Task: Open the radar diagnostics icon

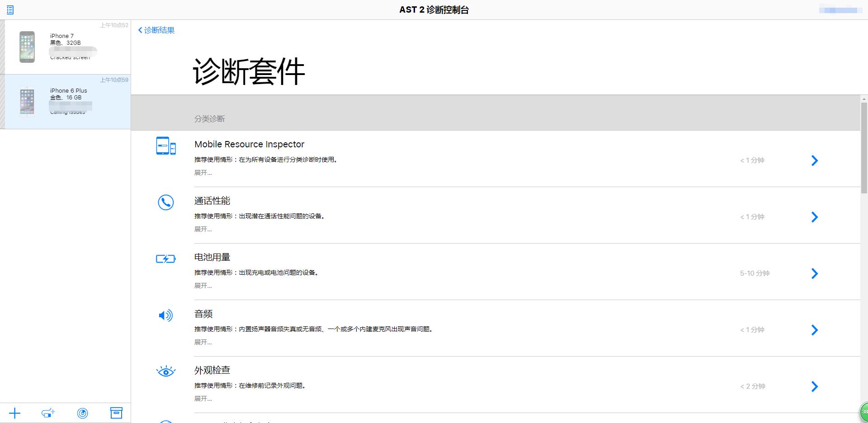Action: click(83, 413)
